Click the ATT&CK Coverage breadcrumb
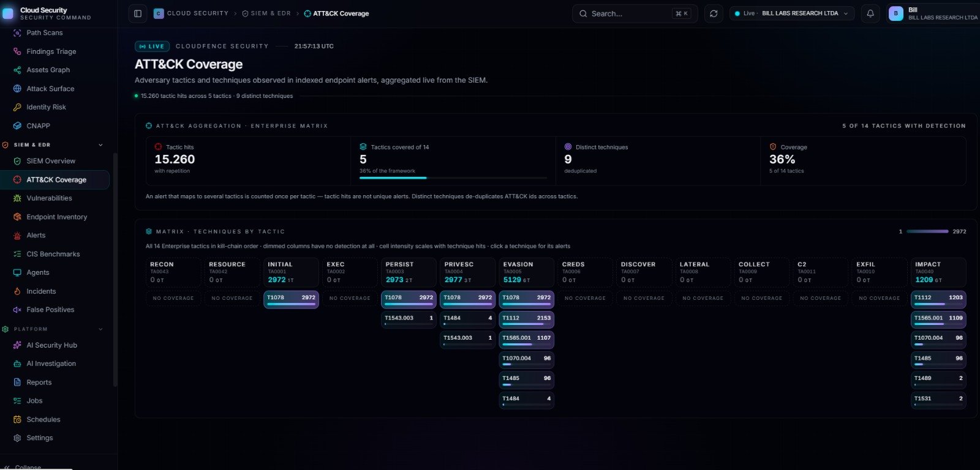 pos(337,13)
